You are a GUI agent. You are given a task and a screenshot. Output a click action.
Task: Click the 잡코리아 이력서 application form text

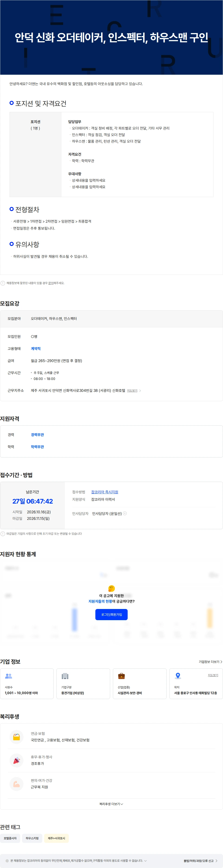click(x=103, y=499)
